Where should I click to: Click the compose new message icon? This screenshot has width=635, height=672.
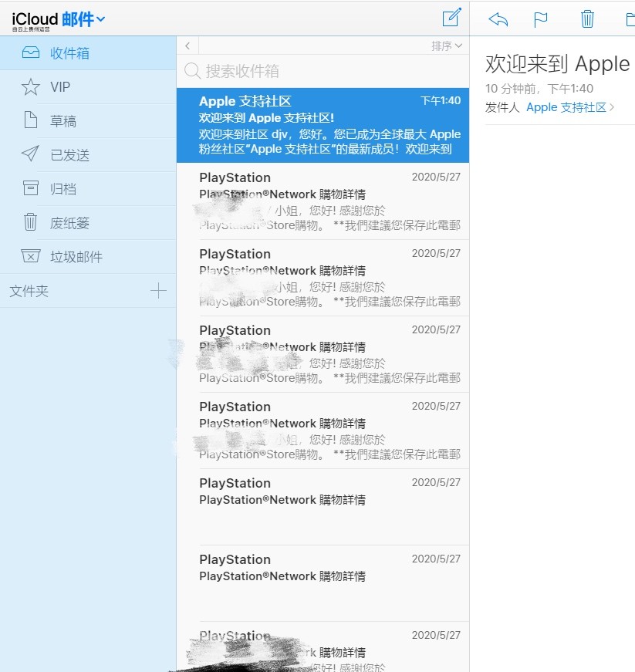tap(451, 18)
